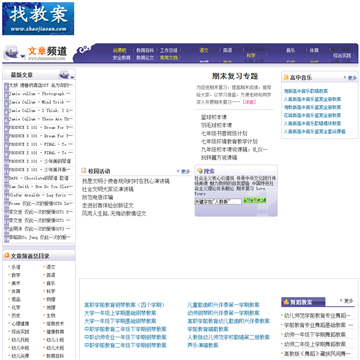Click the document icon next to 高中音乐
Image resolution: width=360 pixels, height=360 pixels.
286,78
